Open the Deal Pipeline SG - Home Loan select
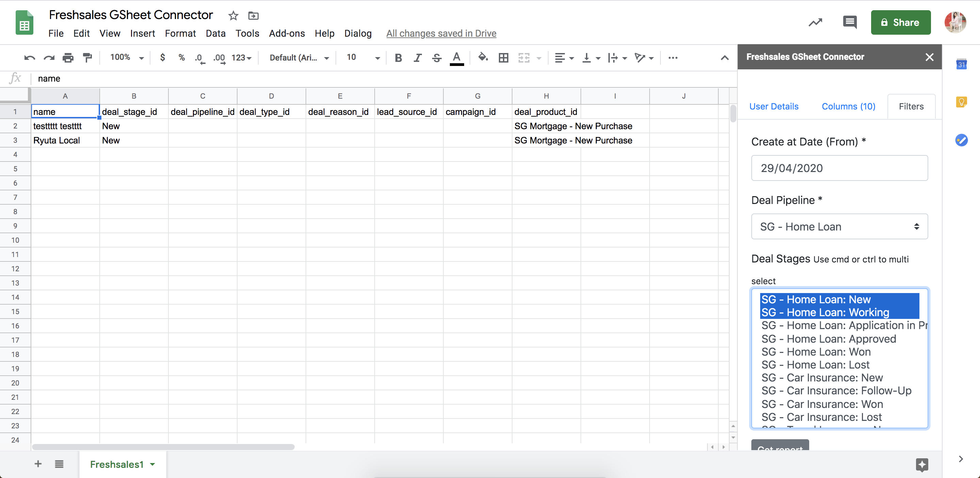The image size is (980, 478). pos(839,226)
